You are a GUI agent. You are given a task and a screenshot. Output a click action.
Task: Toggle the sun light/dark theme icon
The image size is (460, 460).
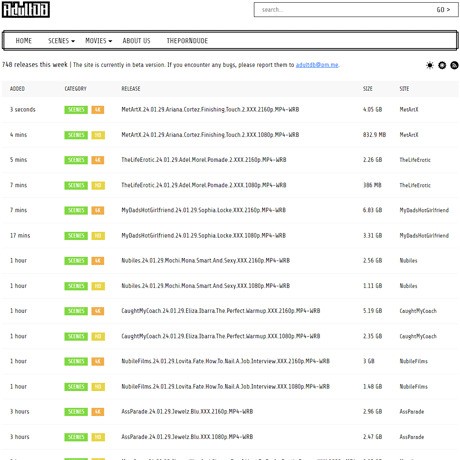coord(430,65)
